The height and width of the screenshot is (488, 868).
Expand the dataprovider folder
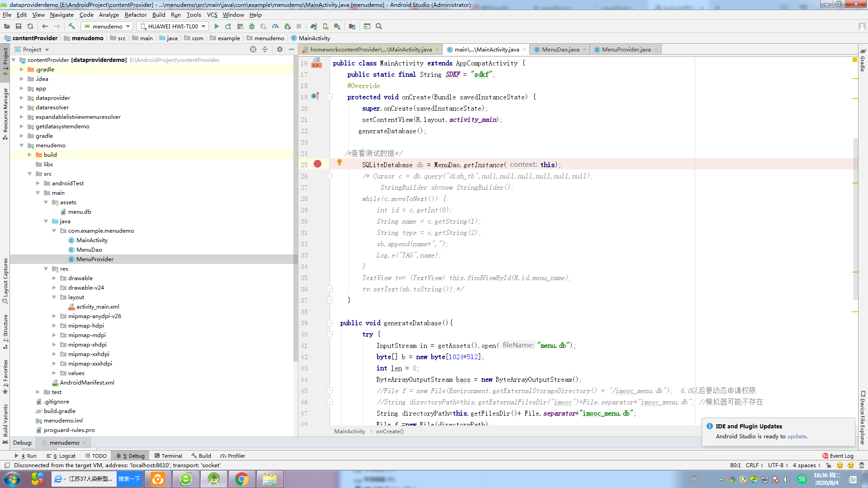click(21, 98)
